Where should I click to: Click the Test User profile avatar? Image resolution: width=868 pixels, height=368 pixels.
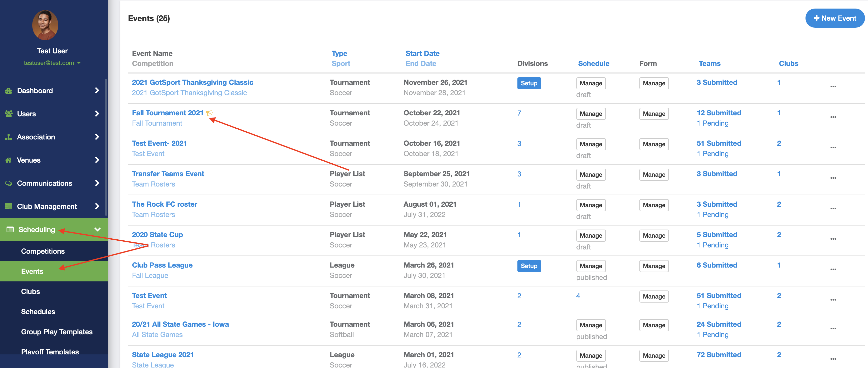[x=45, y=25]
